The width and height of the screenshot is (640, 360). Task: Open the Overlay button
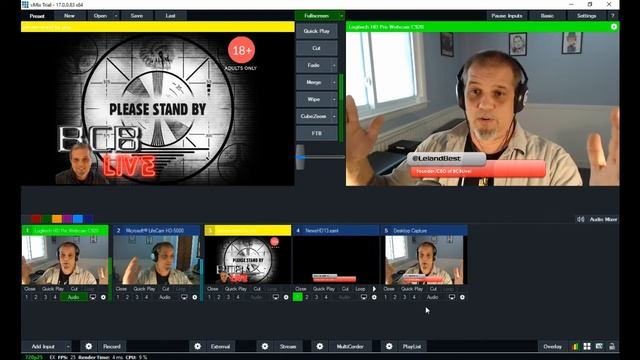(x=552, y=347)
